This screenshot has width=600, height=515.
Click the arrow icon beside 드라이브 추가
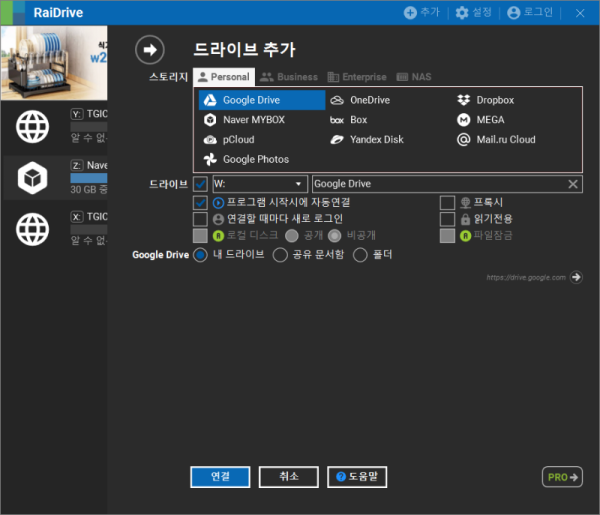tap(150, 50)
